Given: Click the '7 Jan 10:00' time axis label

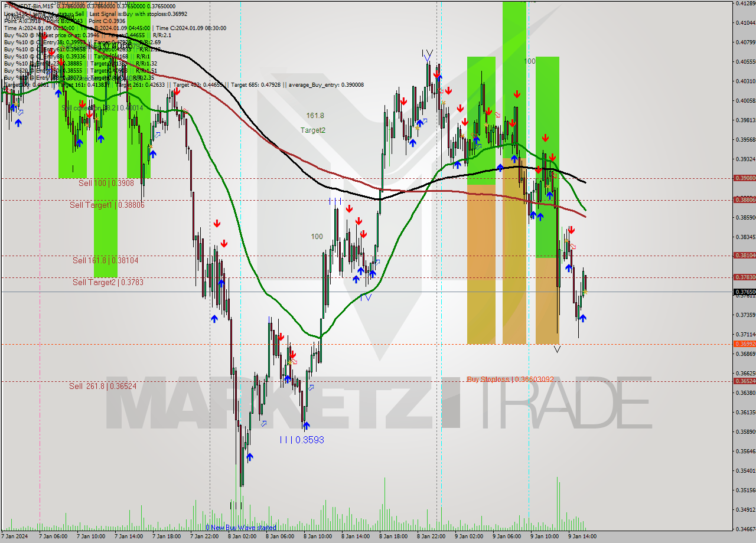Looking at the screenshot, I should click(x=90, y=537).
